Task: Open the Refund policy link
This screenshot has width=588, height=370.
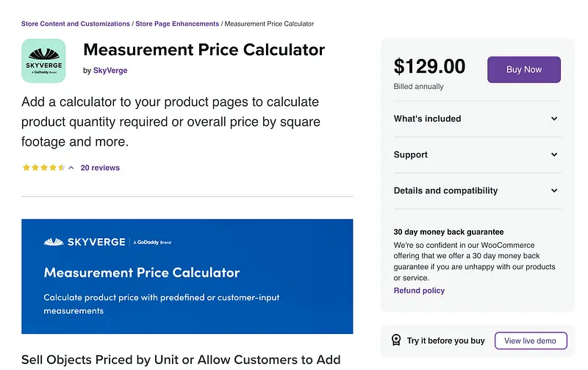Action: (x=419, y=291)
